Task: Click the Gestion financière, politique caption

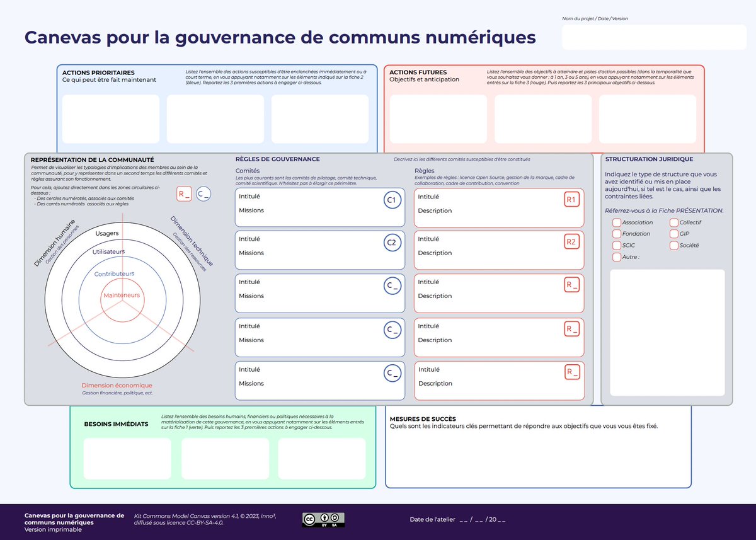Action: click(117, 393)
